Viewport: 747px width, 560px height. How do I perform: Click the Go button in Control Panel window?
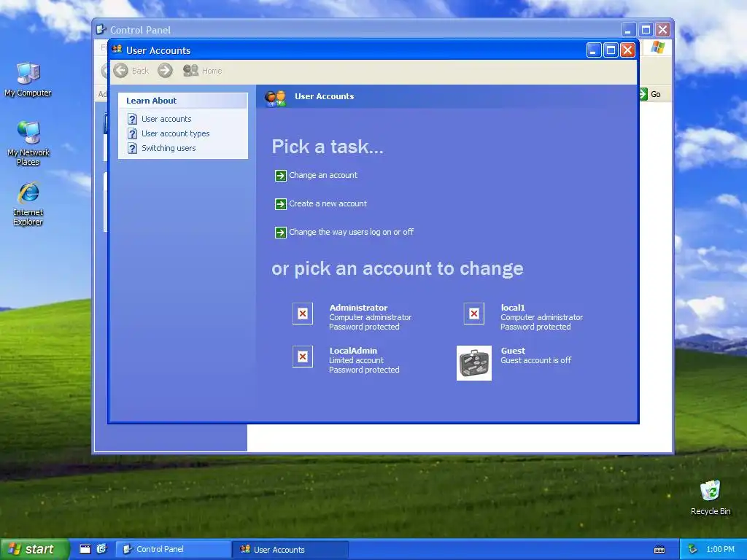point(650,94)
